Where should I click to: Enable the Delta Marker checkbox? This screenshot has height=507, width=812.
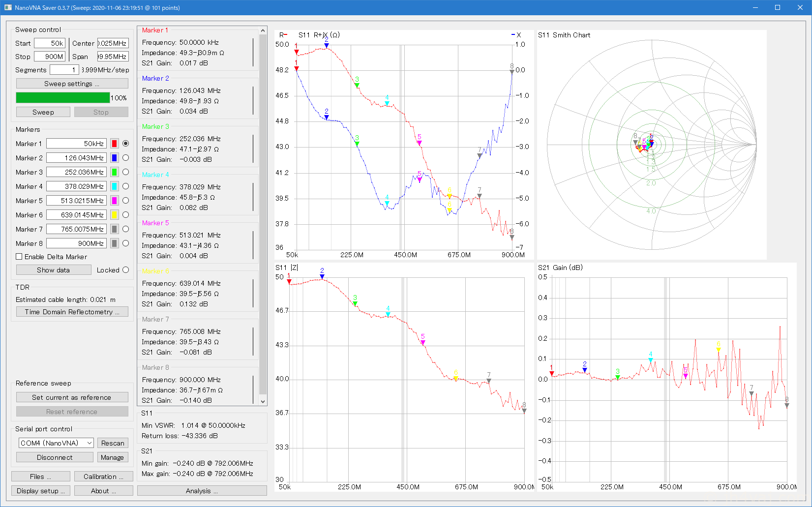(19, 257)
